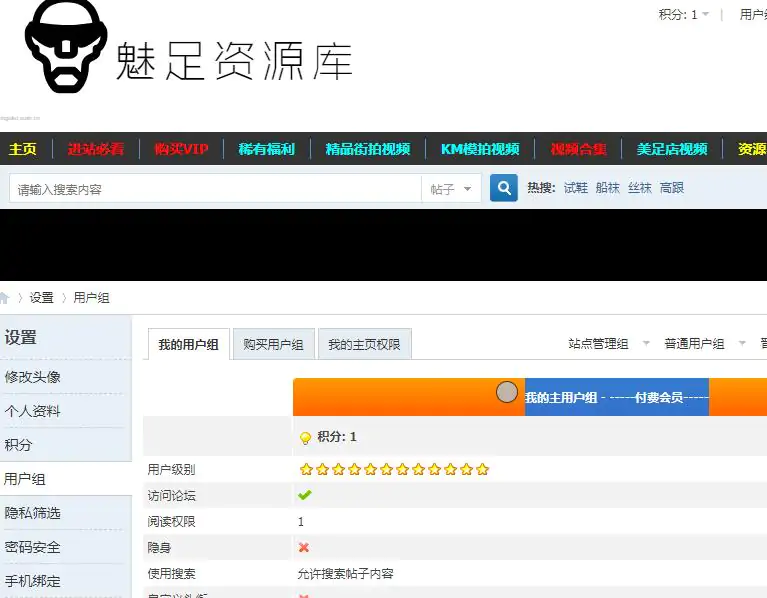
Task: Click the 魅足资源库 site title
Action: tap(234, 61)
